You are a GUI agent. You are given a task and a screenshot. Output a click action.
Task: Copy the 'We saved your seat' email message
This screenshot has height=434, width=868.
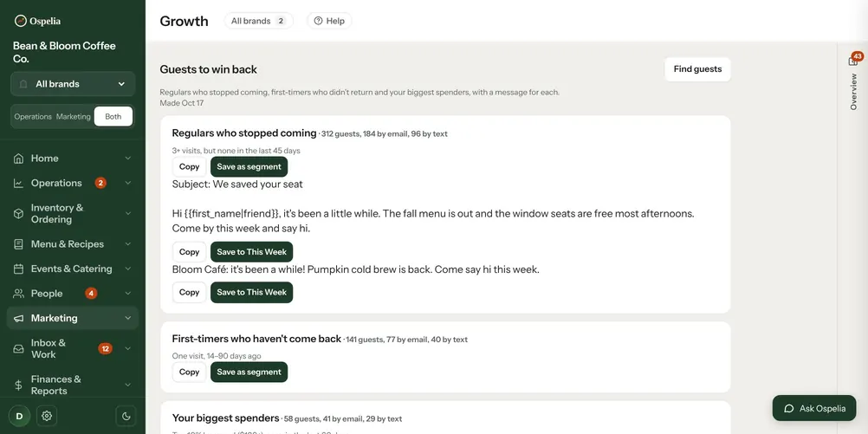point(190,252)
